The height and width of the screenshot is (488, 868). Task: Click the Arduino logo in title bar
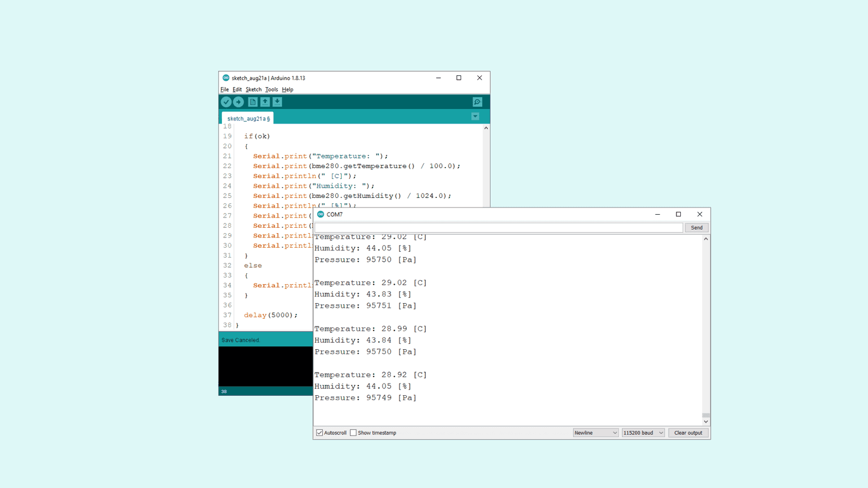click(x=227, y=78)
